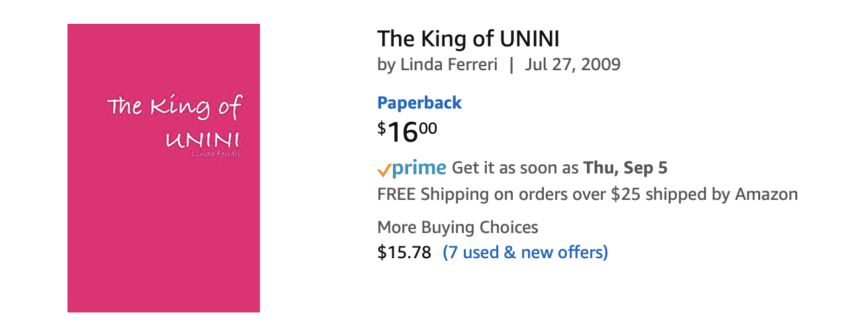This screenshot has width=868, height=331.
Task: Click the FREE Shipping on orders text
Action: pyautogui.click(x=492, y=195)
